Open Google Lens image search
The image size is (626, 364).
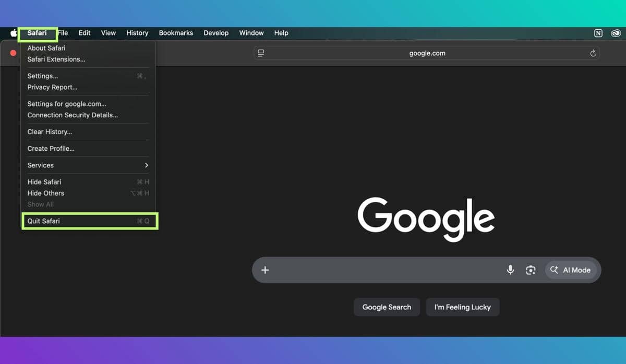[x=531, y=270]
